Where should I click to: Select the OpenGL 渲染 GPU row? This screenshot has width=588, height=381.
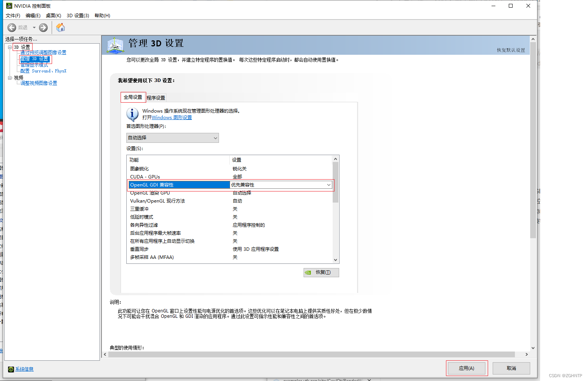[x=229, y=193]
